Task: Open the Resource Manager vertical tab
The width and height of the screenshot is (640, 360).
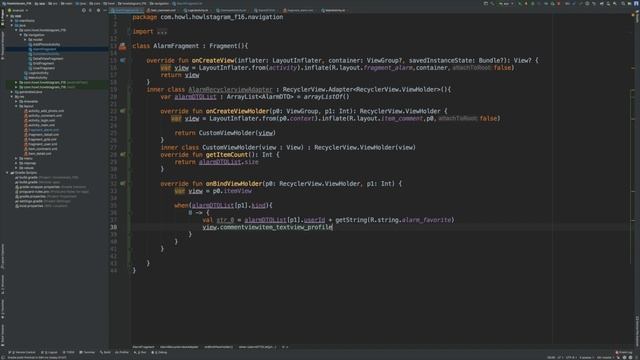Action: pyautogui.click(x=2, y=45)
